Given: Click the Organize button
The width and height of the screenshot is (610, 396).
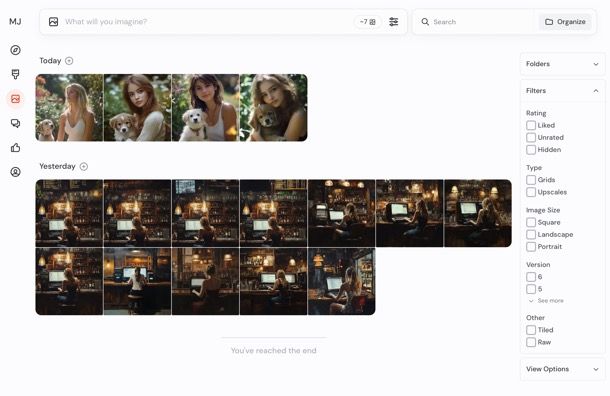Looking at the screenshot, I should point(565,22).
